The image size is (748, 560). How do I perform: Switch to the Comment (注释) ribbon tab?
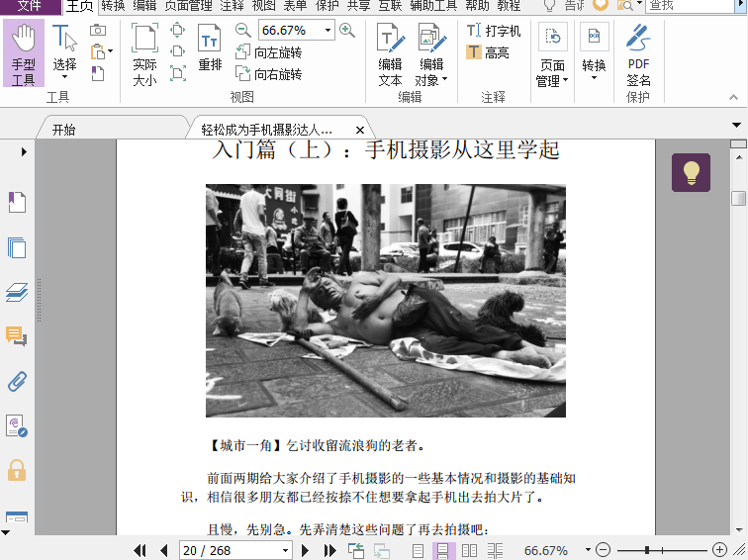[x=232, y=6]
